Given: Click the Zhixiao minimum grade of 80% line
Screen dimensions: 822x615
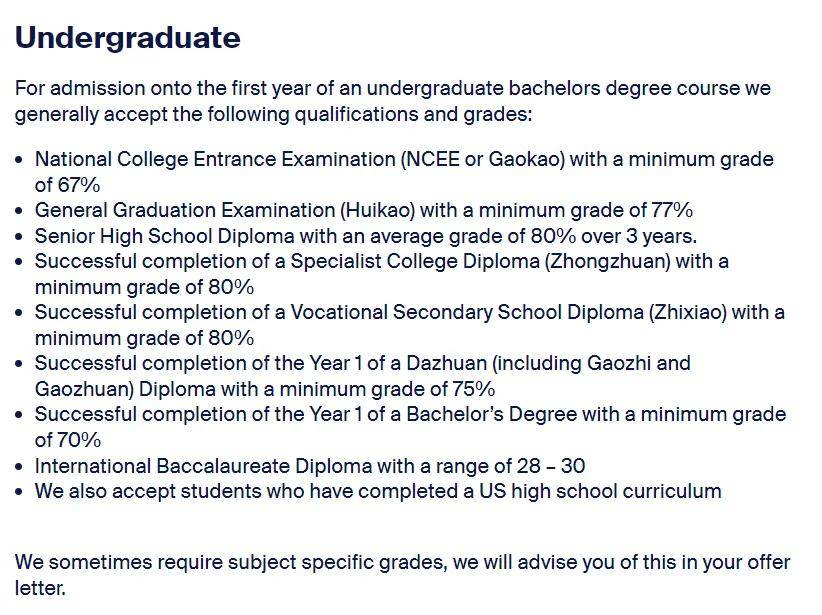Looking at the screenshot, I should click(144, 338).
